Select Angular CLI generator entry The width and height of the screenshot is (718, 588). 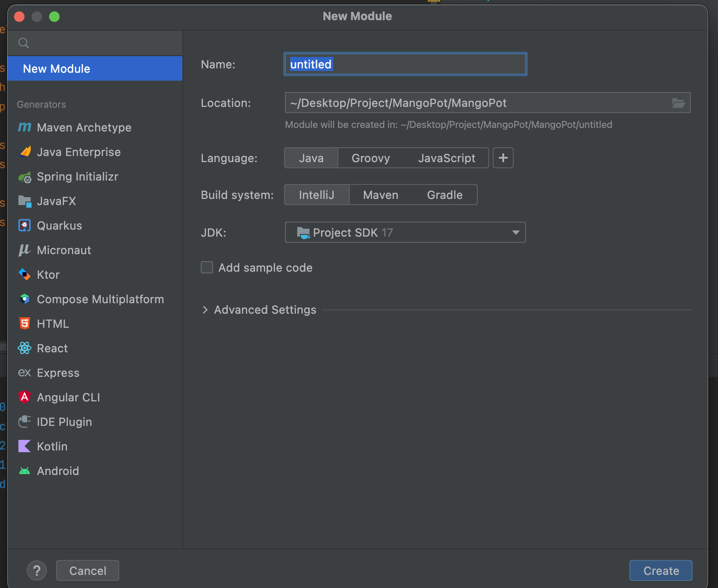coord(95,397)
